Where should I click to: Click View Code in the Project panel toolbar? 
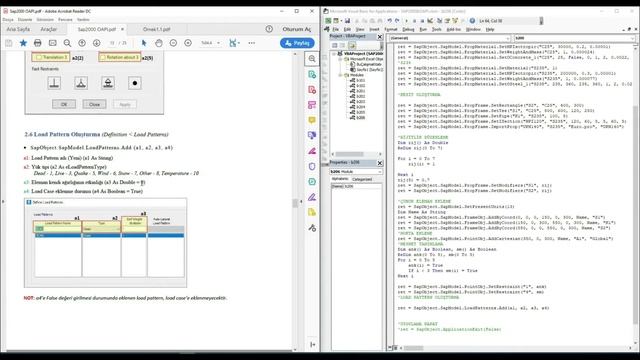(335, 45)
